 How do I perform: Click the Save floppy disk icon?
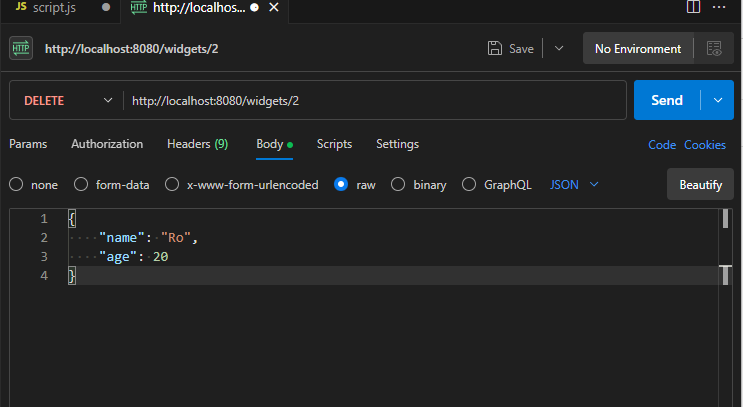(494, 48)
